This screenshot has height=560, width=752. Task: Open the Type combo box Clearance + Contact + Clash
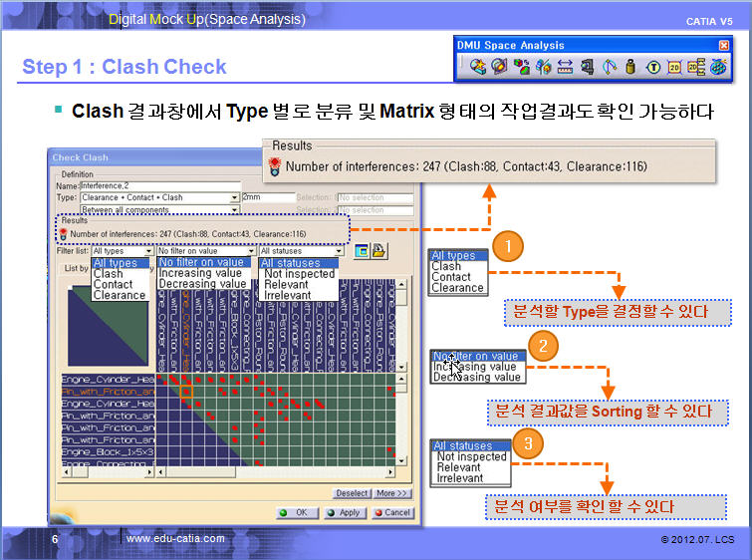click(158, 197)
